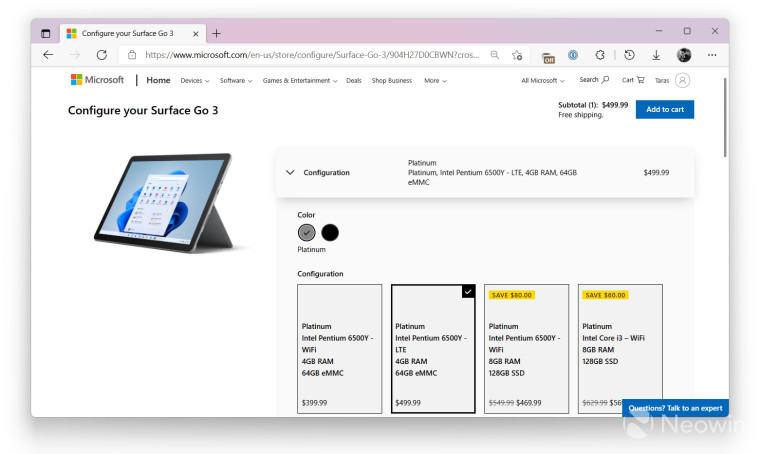Click the SAVE $80.00 badge
Screen dimensions: 760x454
point(511,295)
